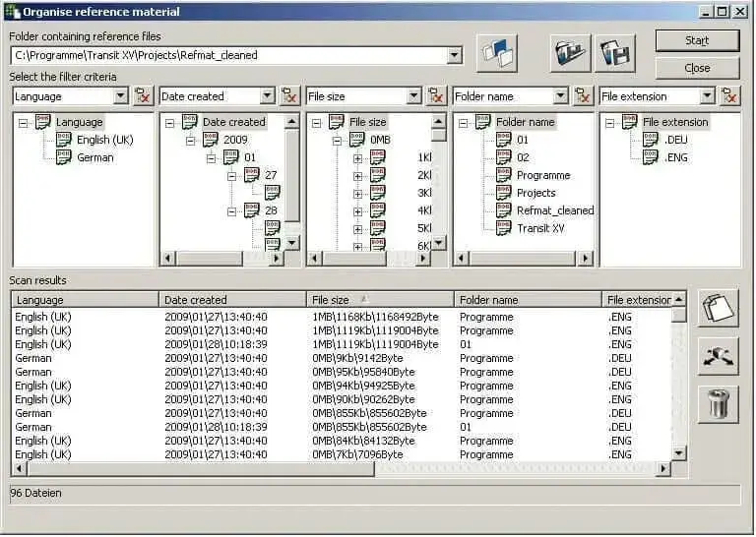Screen dimensions: 756x537
Task: Click the copy files icon beside scan results
Action: (x=718, y=309)
